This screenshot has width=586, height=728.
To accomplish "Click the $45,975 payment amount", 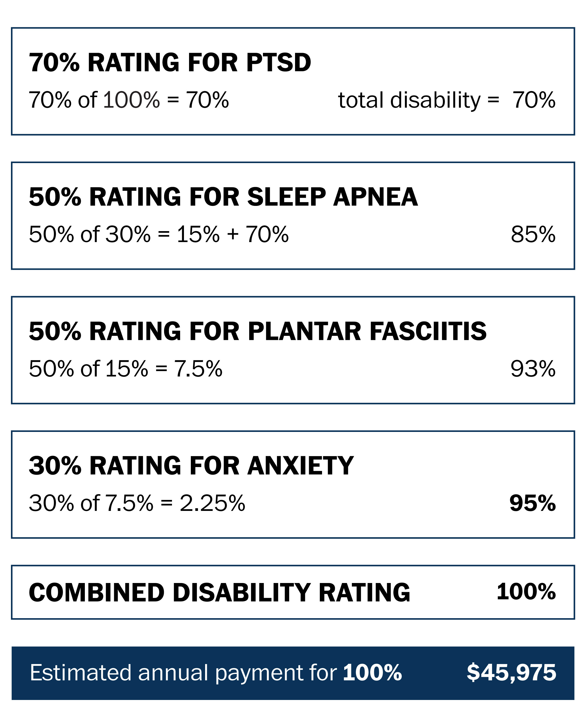I will click(511, 673).
